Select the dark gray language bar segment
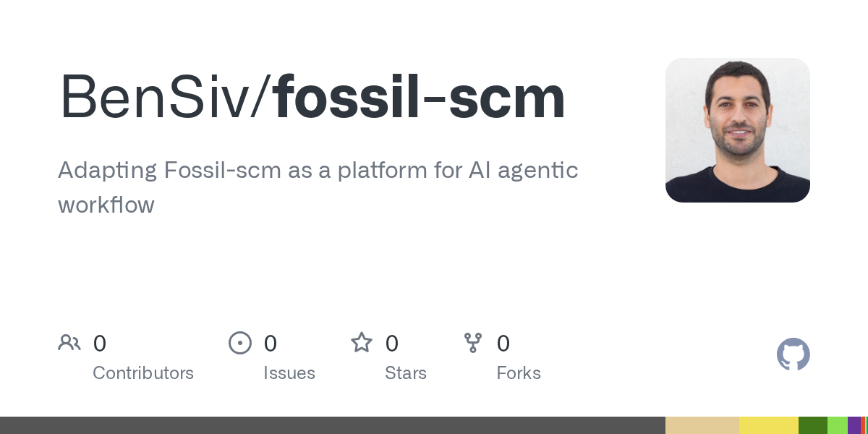The image size is (868, 434). click(x=333, y=425)
